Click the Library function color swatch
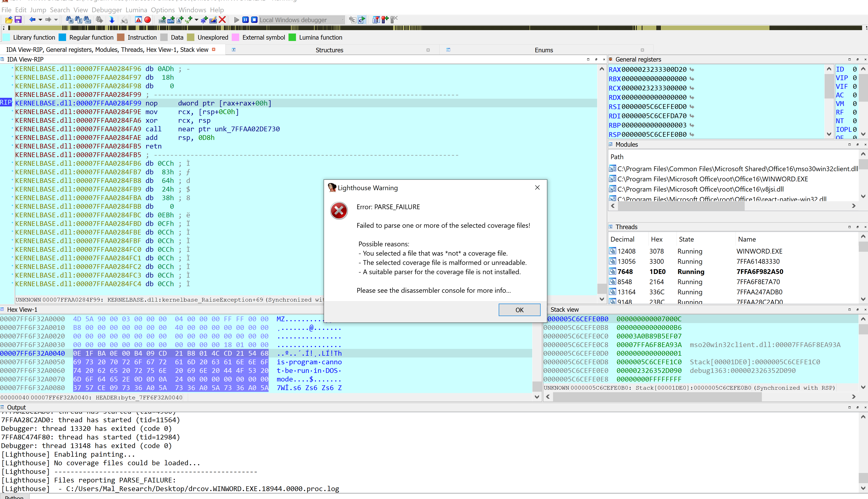The height and width of the screenshot is (499, 868). click(x=7, y=37)
